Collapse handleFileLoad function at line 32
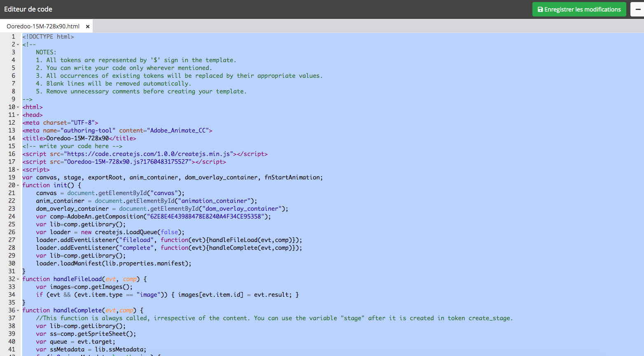644x356 pixels. click(x=18, y=279)
